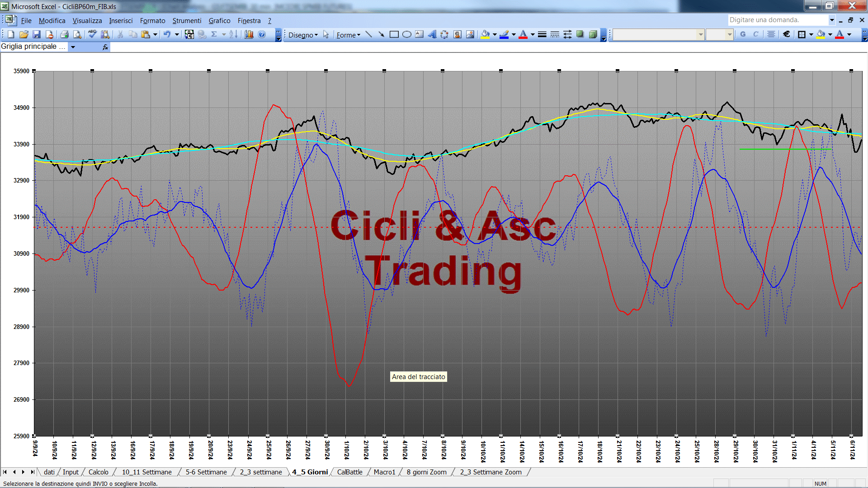Open the 2_3 Settimane Zoom sheet
This screenshot has height=488, width=868.
pyautogui.click(x=491, y=472)
